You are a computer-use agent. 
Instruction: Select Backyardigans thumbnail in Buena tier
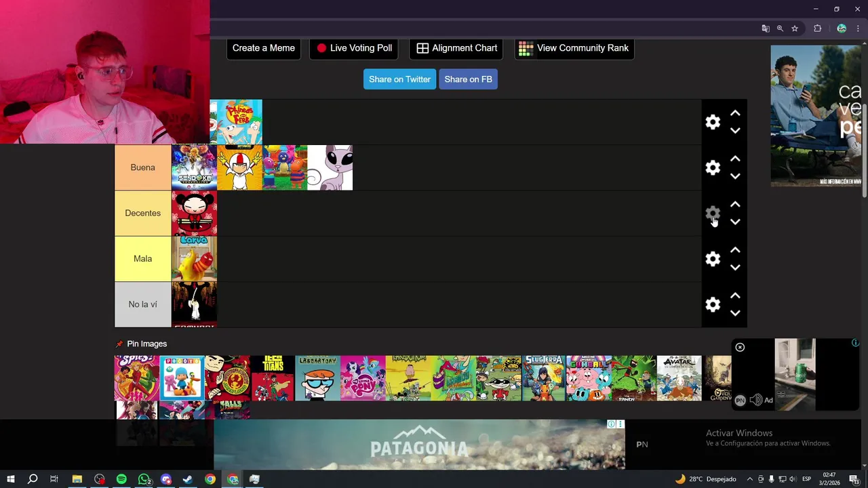285,167
